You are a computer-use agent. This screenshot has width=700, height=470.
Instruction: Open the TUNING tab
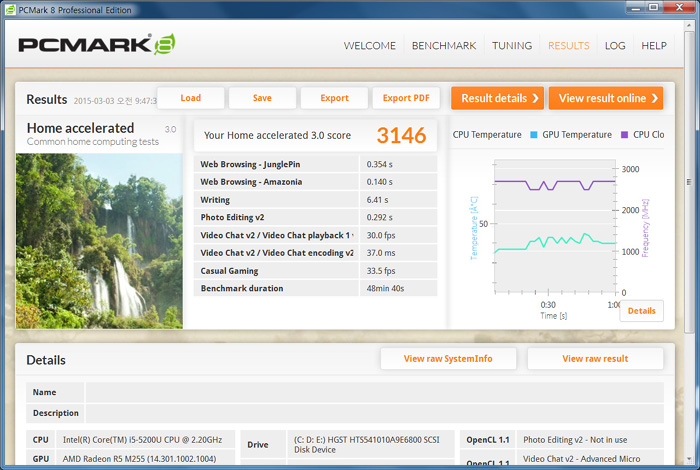tap(512, 46)
